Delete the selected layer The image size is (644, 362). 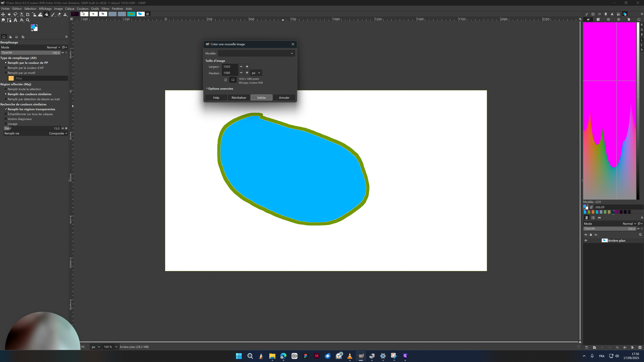click(x=640, y=347)
